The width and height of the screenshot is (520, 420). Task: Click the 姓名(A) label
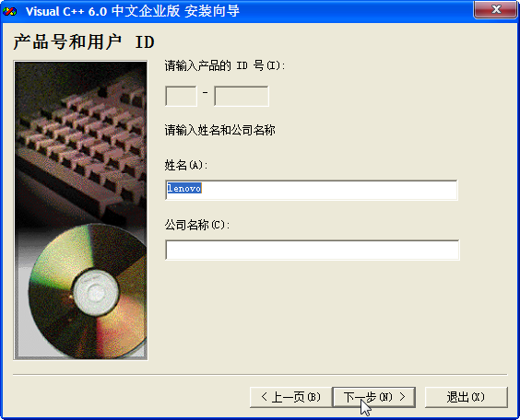tap(186, 165)
